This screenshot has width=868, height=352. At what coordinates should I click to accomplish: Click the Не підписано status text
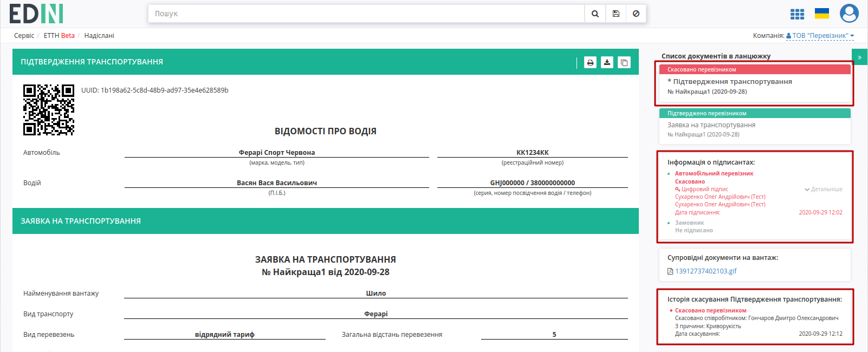(x=694, y=230)
